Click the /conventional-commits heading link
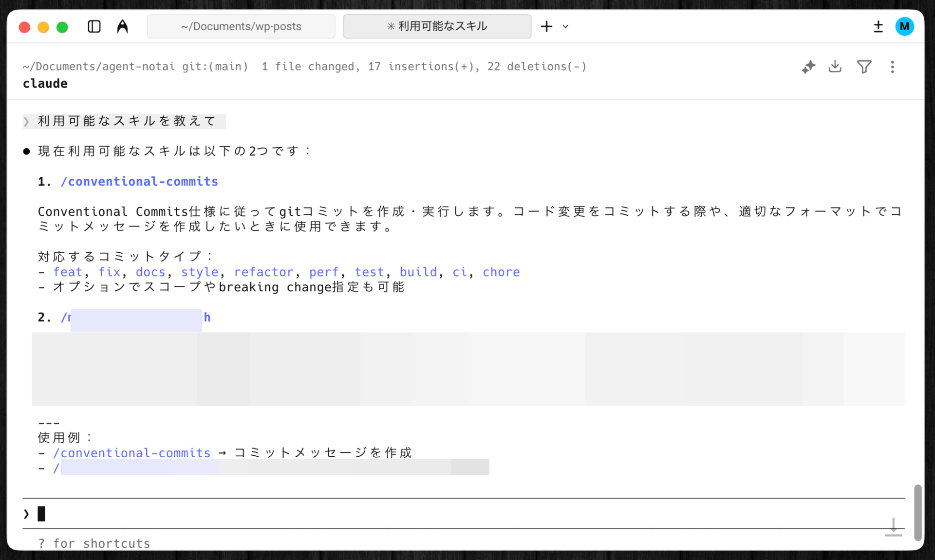 (139, 182)
